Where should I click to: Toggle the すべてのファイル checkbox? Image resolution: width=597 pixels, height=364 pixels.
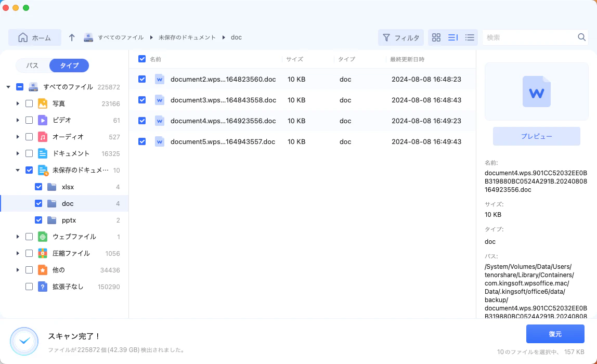(x=20, y=87)
